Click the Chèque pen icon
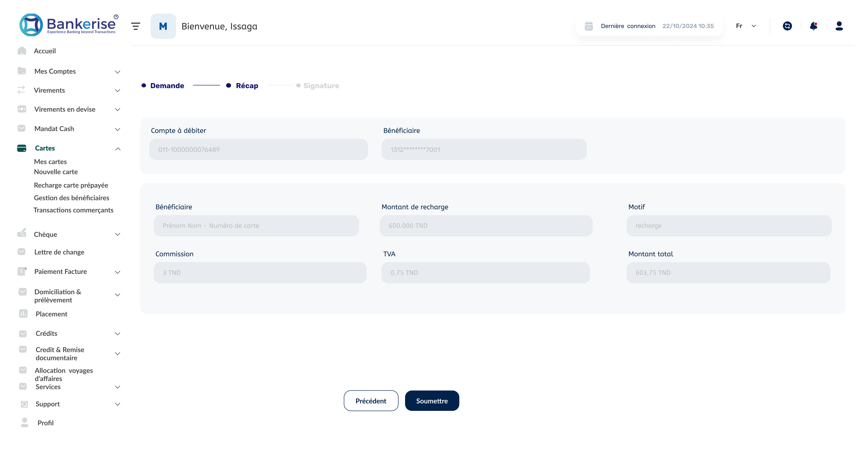Viewport: 868px width, 466px height. [22, 233]
